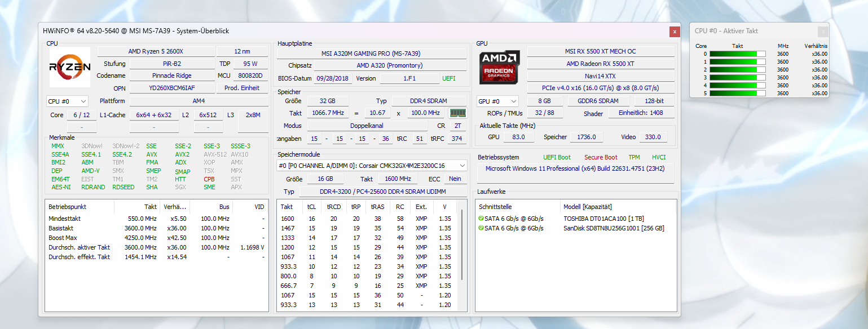Click the Nein ECC field
Viewport: 868px width, 329px height.
(455, 179)
